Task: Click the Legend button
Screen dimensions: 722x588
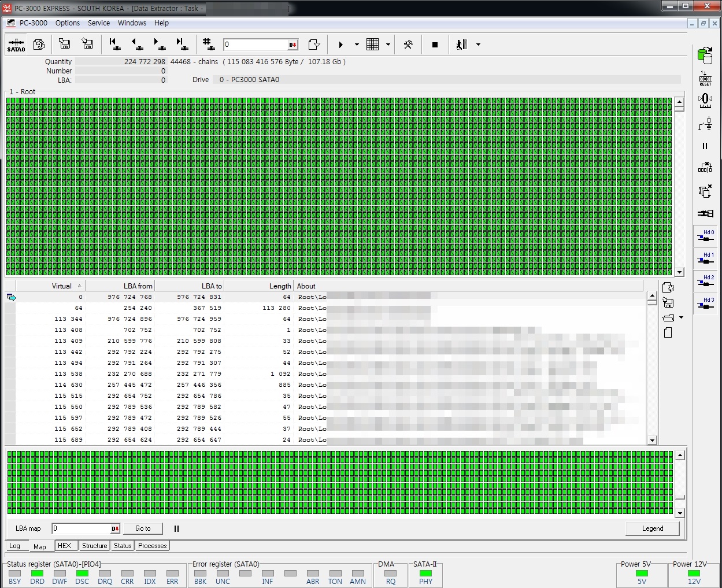Action: click(653, 528)
